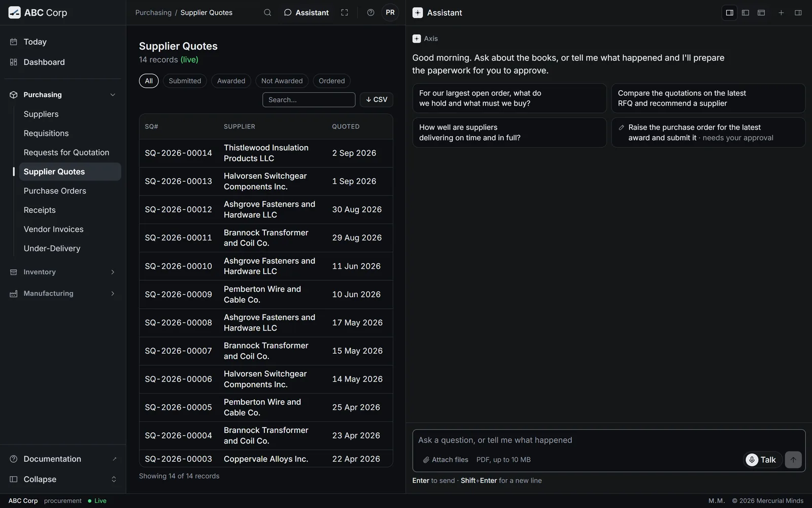
Task: Select the Ordered filter pill
Action: [x=331, y=81]
